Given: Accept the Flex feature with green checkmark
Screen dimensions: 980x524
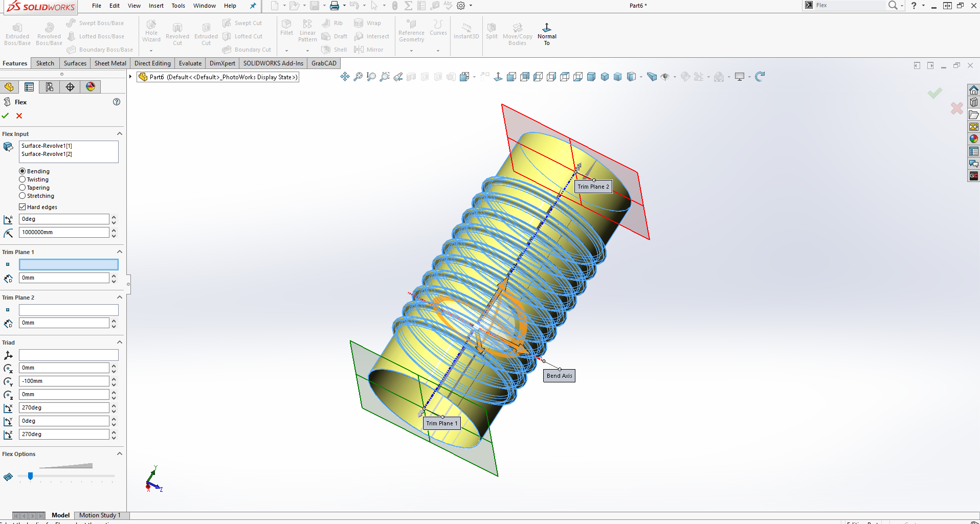Looking at the screenshot, I should 6,116.
